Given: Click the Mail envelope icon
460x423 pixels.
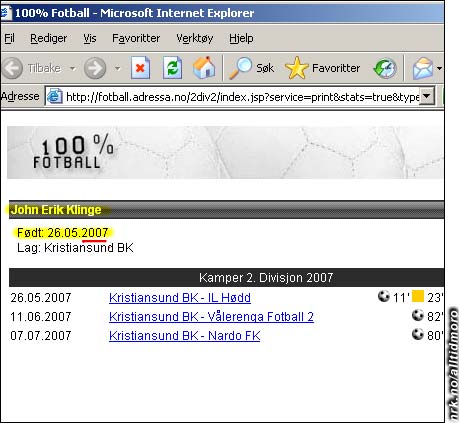Looking at the screenshot, I should click(x=422, y=68).
